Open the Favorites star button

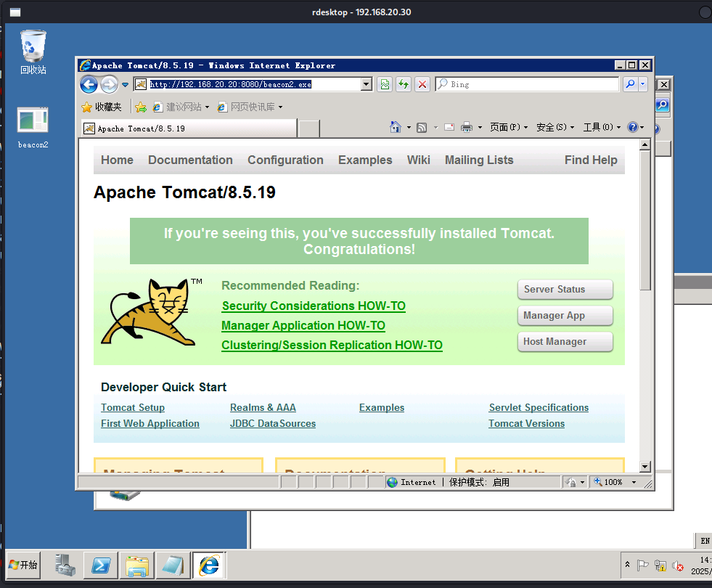[x=102, y=107]
